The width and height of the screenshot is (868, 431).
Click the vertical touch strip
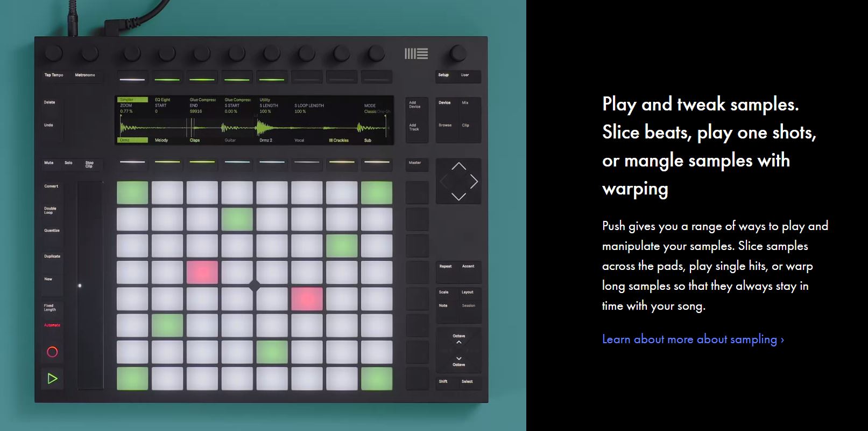[90, 285]
